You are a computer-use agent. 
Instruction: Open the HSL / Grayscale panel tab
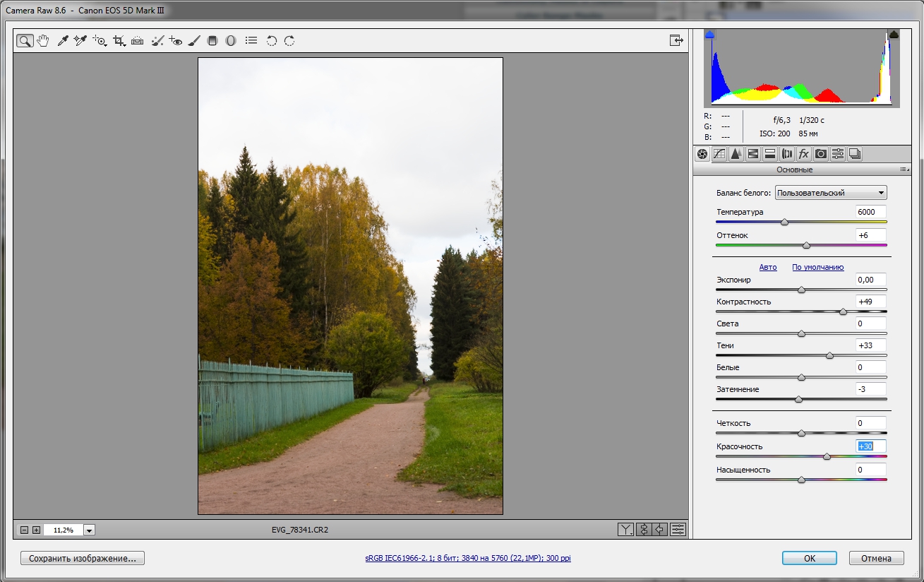[753, 154]
